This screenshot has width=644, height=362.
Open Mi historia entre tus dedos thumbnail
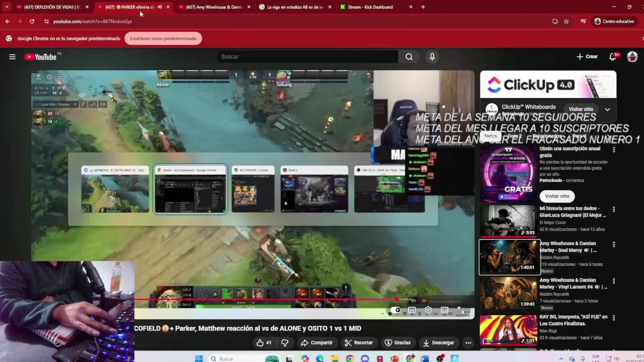(x=508, y=220)
